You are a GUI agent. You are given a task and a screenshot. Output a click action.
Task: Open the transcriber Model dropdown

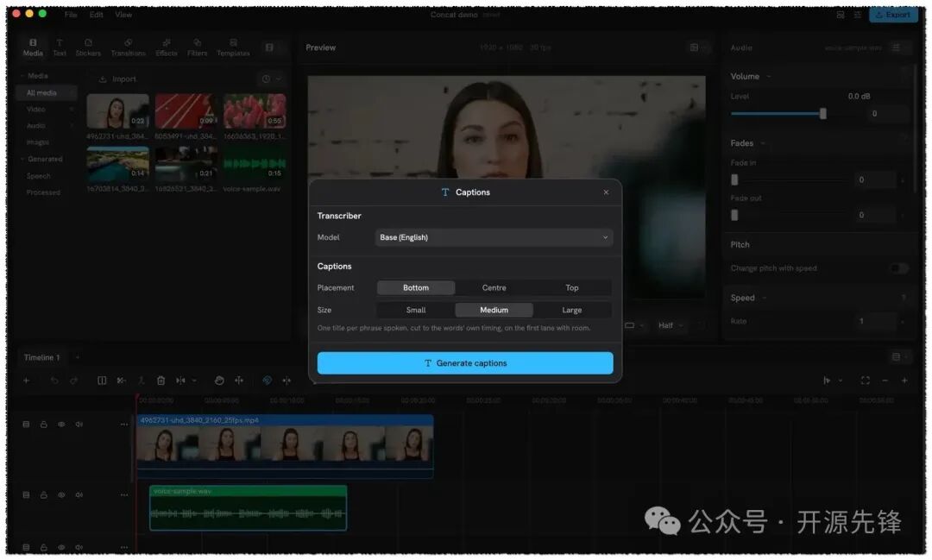point(494,237)
